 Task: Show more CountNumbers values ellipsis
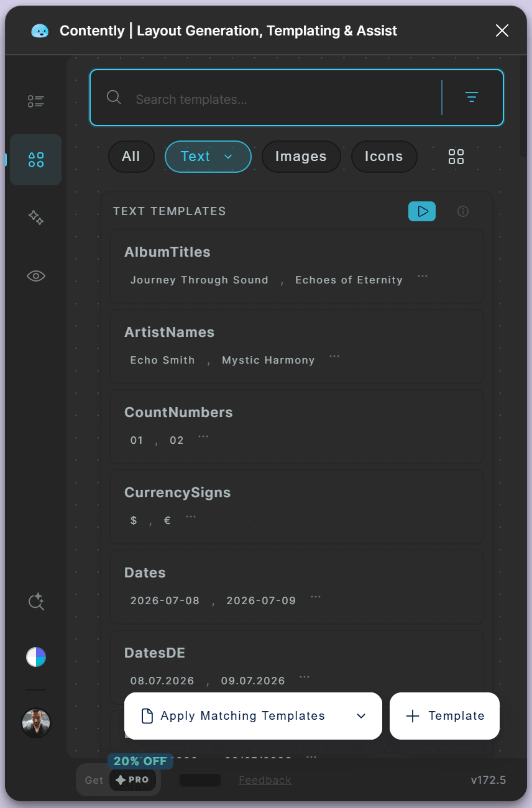(203, 436)
